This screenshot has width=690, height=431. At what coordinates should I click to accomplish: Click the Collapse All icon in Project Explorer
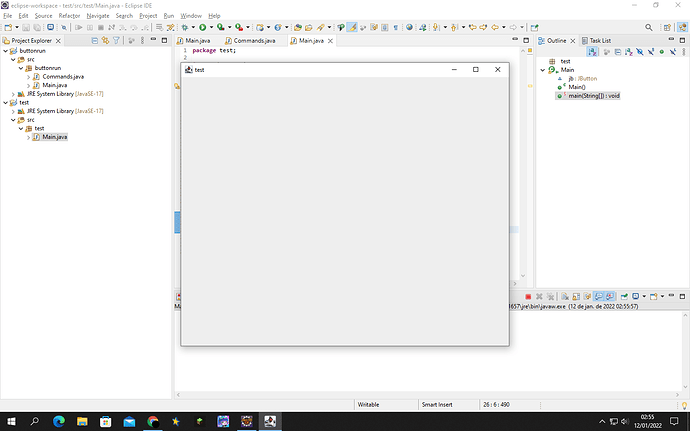pos(95,41)
